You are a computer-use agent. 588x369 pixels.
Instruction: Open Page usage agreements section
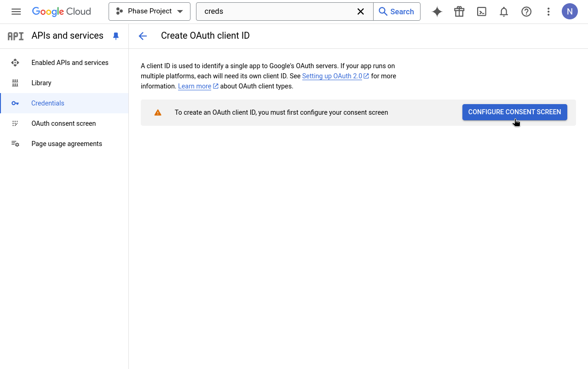click(x=66, y=144)
